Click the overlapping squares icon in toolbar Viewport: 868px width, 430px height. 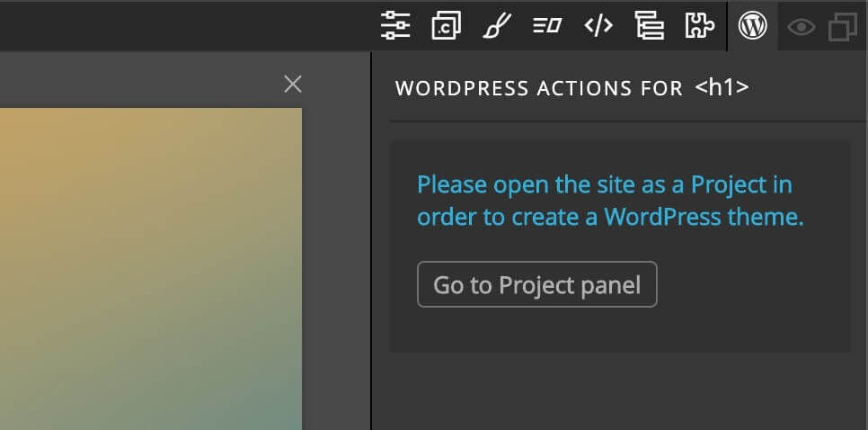pyautogui.click(x=843, y=27)
